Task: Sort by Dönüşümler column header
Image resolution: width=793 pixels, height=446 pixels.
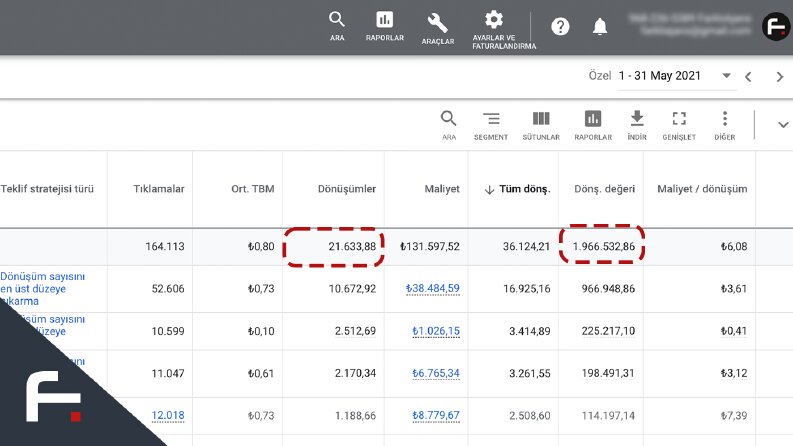Action: [x=346, y=189]
